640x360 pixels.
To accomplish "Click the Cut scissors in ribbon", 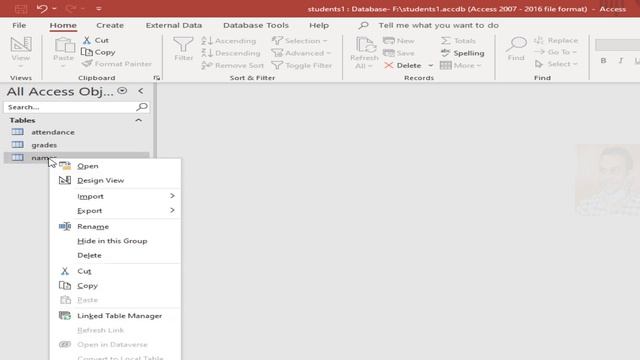I will pyautogui.click(x=96, y=40).
